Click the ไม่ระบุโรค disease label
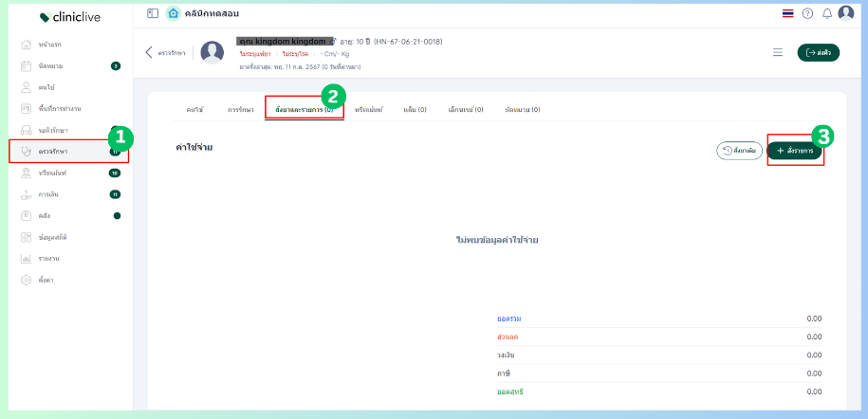 pos(295,54)
